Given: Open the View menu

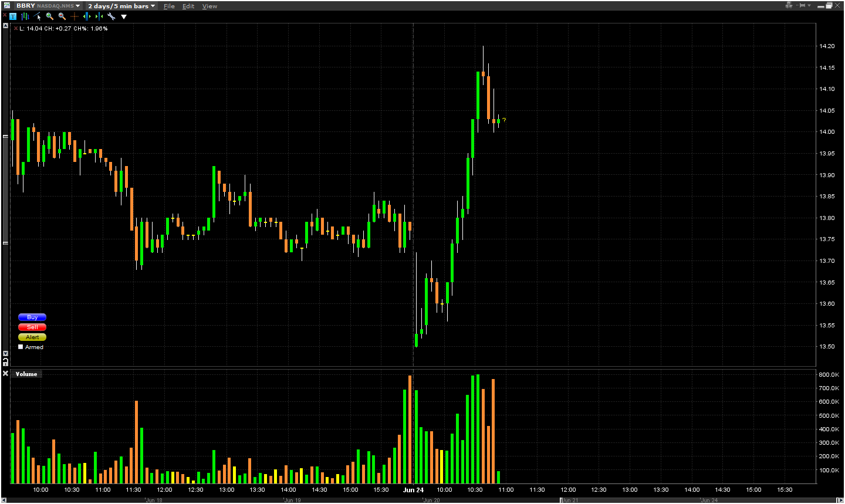Looking at the screenshot, I should click(x=209, y=6).
